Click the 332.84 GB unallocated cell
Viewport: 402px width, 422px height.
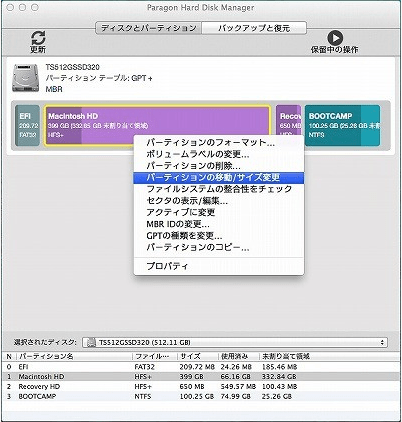click(279, 377)
